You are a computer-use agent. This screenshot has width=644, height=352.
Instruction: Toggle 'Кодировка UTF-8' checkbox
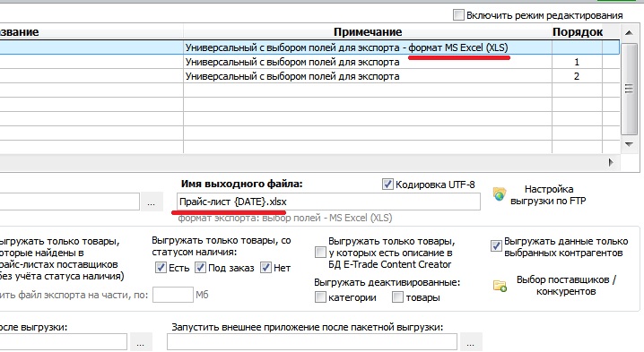pos(387,185)
